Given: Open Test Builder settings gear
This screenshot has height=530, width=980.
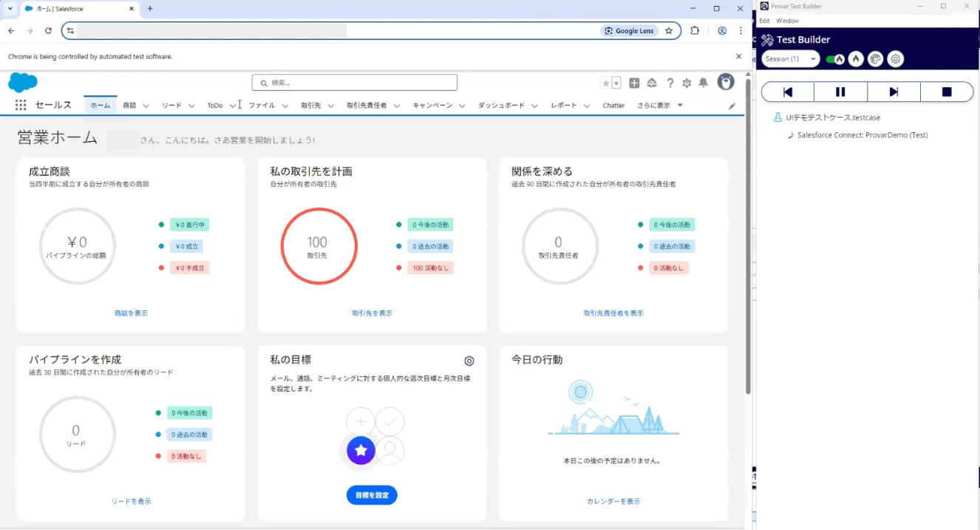Looking at the screenshot, I should [x=895, y=59].
